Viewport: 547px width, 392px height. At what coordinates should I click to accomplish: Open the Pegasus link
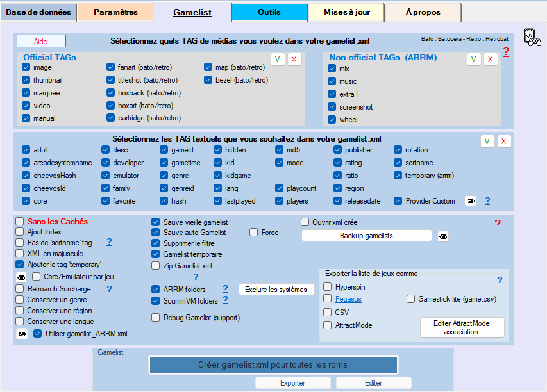tap(348, 299)
